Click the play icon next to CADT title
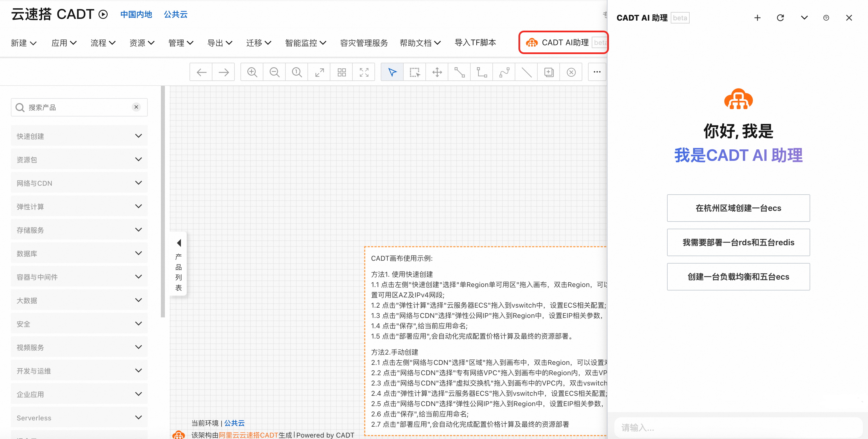 point(103,14)
